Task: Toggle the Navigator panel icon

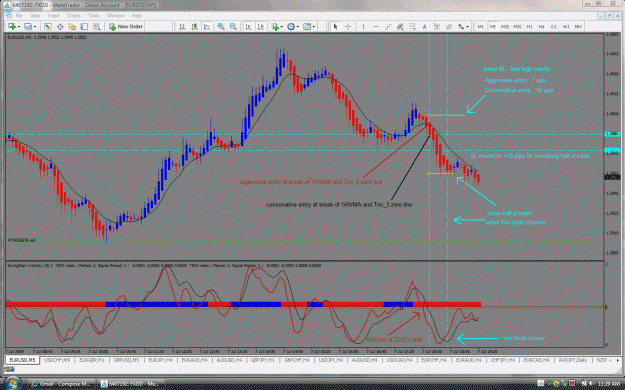Action: pos(72,27)
